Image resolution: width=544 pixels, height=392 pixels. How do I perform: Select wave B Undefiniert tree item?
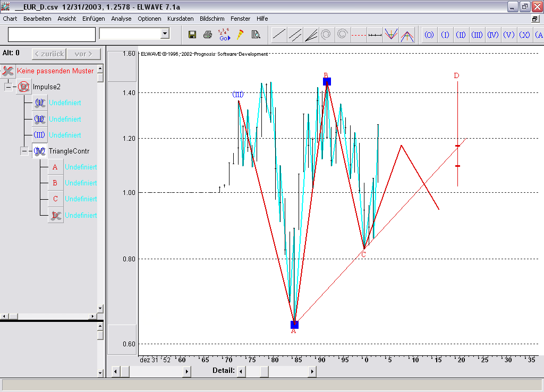(81, 183)
